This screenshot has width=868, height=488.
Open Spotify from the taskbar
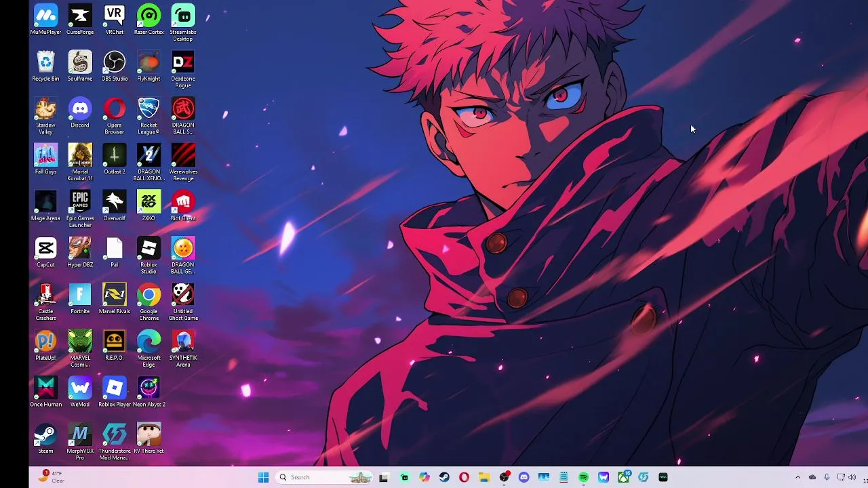click(584, 477)
